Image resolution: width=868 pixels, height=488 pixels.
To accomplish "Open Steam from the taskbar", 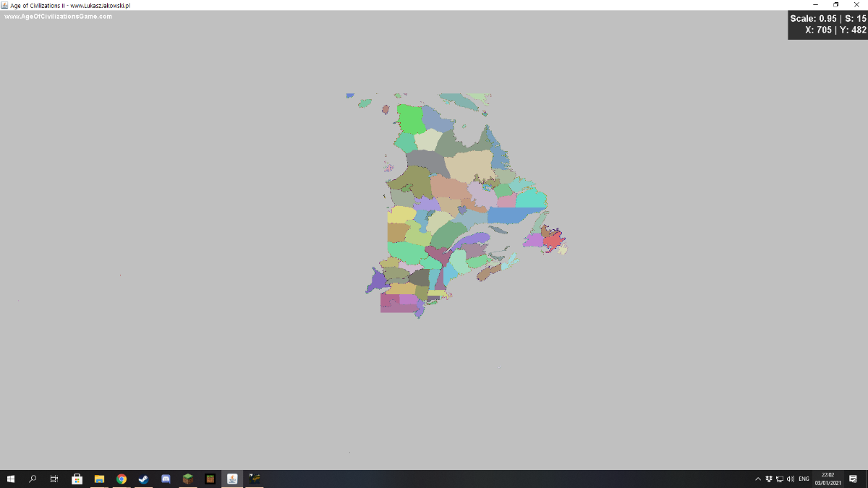I will [143, 479].
